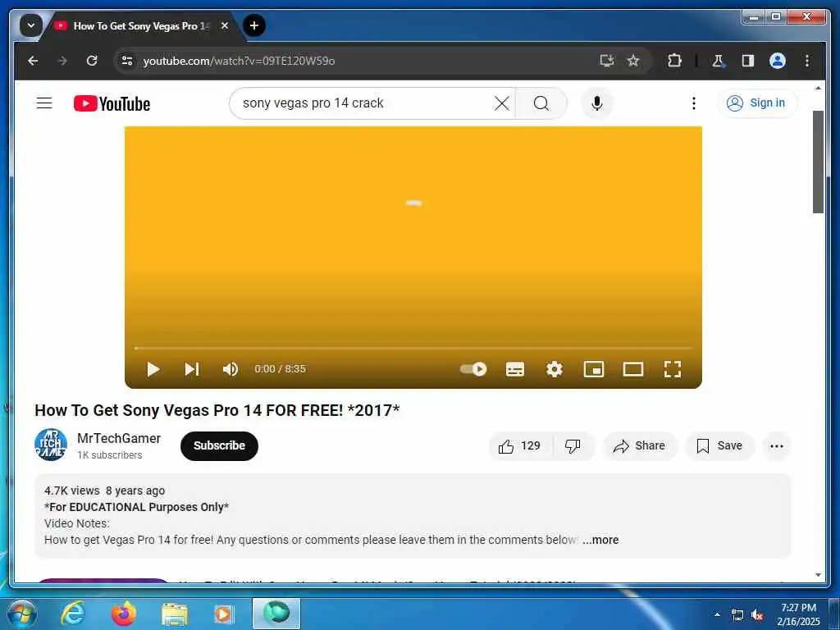Click the magnifier search button
The height and width of the screenshot is (630, 840).
point(541,103)
